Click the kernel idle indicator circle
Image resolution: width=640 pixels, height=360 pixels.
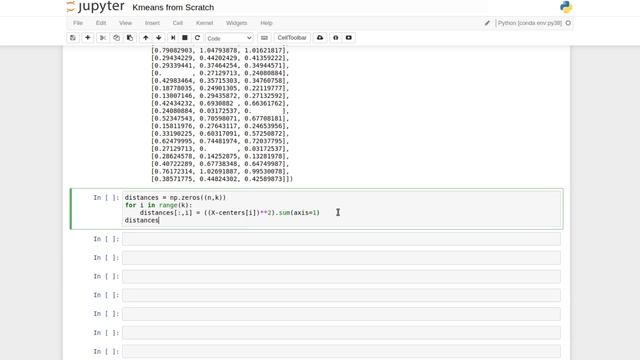(x=568, y=23)
